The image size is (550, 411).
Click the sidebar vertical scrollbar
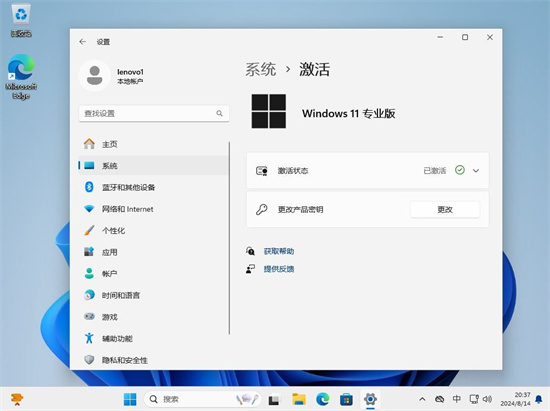point(229,238)
